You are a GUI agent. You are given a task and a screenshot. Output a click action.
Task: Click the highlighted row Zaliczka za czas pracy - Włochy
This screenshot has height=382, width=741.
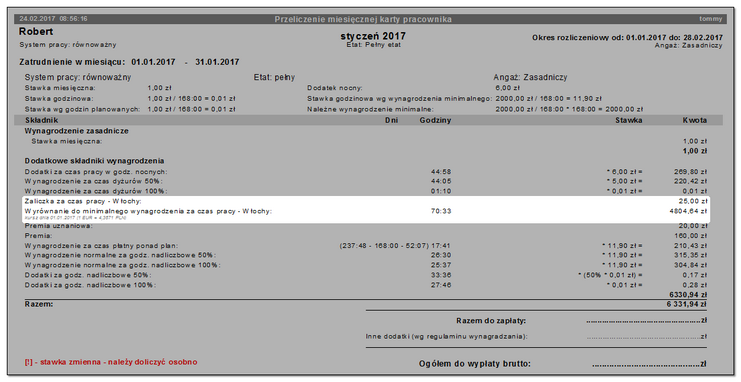click(x=366, y=201)
